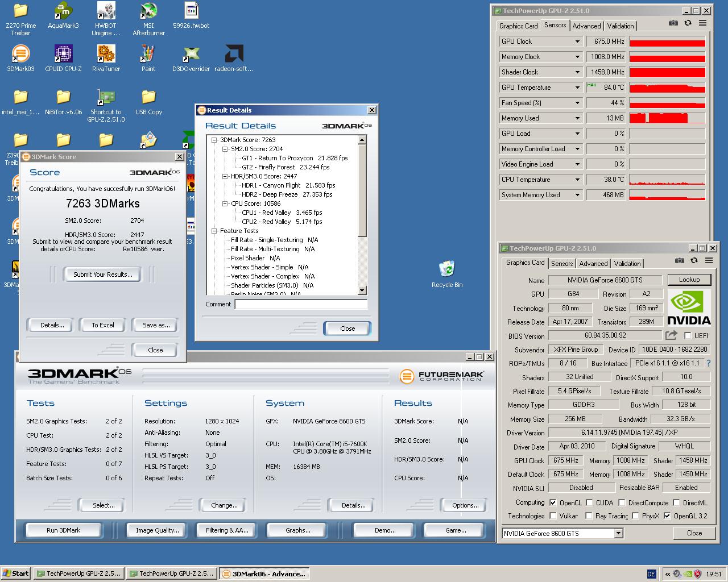Switch to Validation tab in top GPU-Z window
Viewport: 728px width, 582px height.
(620, 26)
